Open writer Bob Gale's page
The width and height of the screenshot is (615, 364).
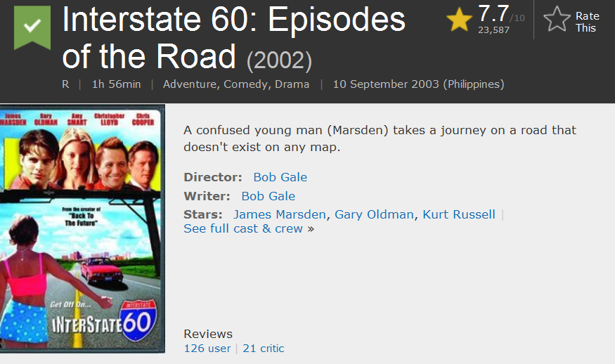(x=268, y=196)
